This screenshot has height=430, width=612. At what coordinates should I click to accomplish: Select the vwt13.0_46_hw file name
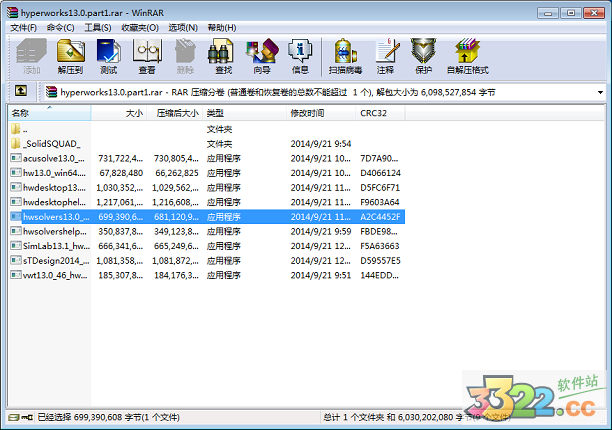(55, 275)
